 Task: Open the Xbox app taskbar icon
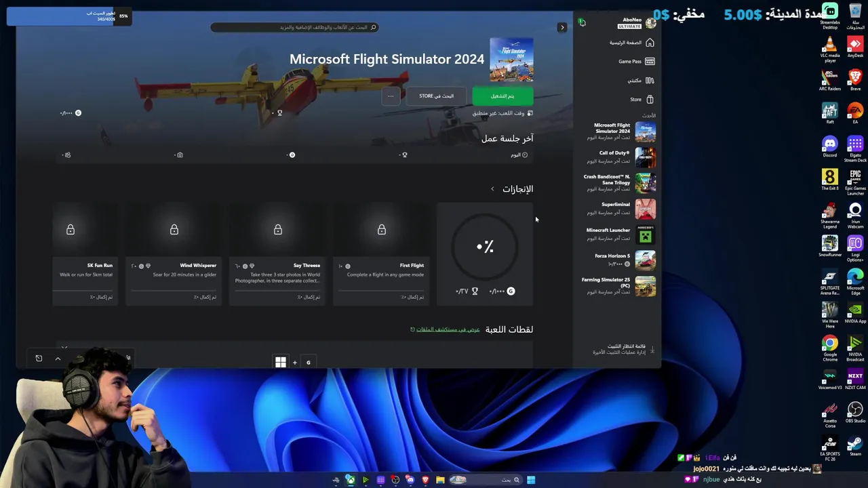(350, 480)
